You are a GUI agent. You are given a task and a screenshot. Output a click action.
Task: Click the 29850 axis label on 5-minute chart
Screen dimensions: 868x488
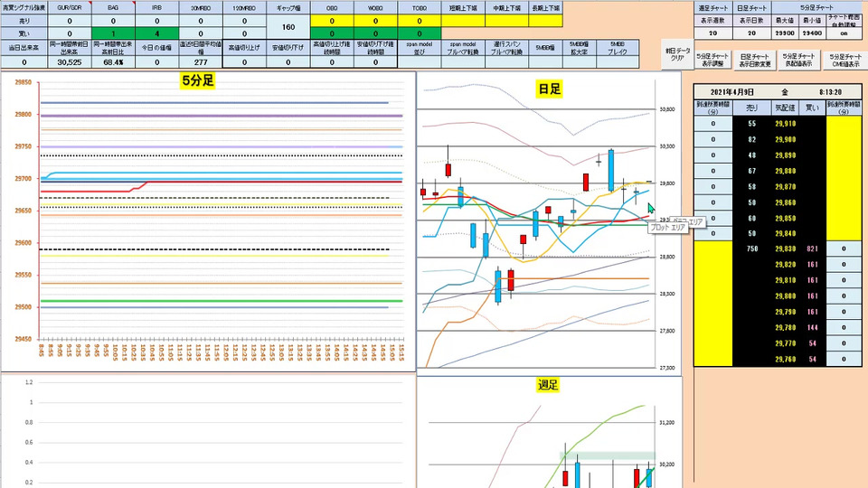pyautogui.click(x=24, y=82)
